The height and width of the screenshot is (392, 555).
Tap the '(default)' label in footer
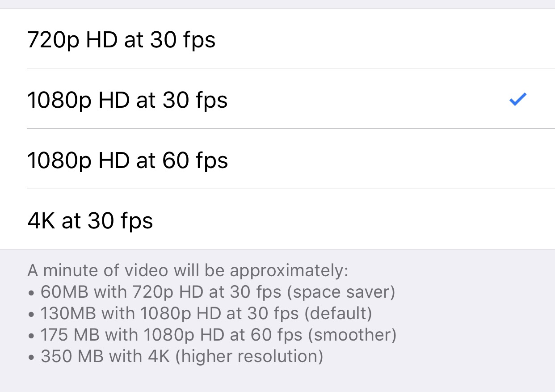pos(338,314)
